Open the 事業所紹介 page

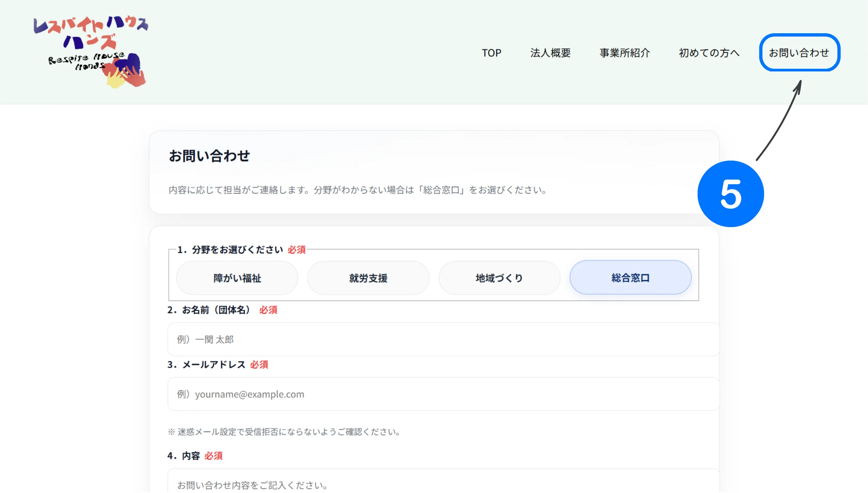pos(625,53)
